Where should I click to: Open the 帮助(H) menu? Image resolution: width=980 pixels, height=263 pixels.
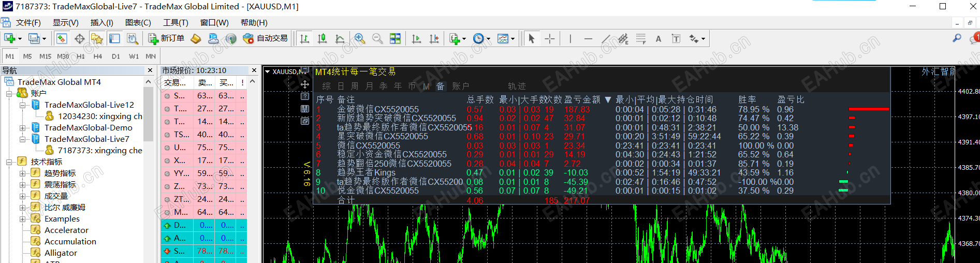(x=254, y=23)
